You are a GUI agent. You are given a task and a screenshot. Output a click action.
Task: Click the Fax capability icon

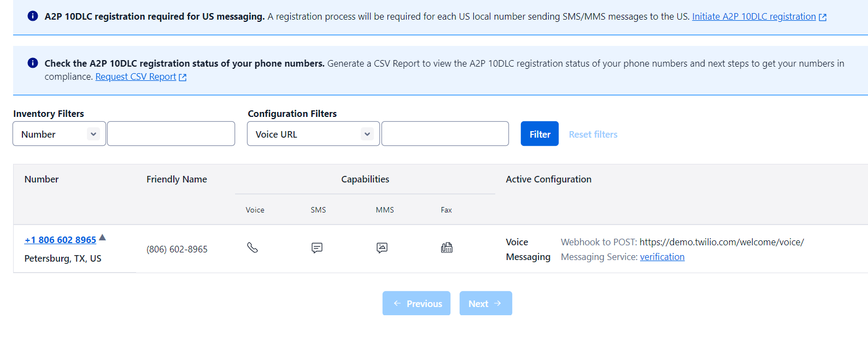pyautogui.click(x=447, y=248)
